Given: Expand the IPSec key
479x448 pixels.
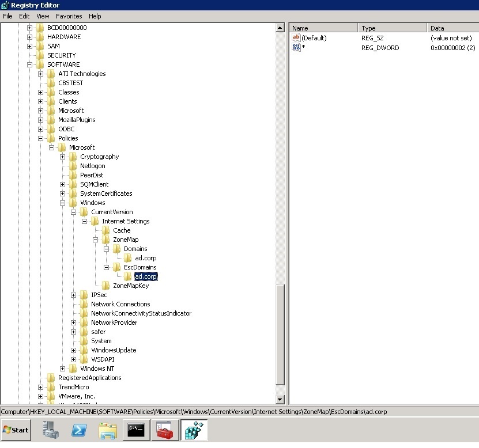Looking at the screenshot, I should coord(73,294).
